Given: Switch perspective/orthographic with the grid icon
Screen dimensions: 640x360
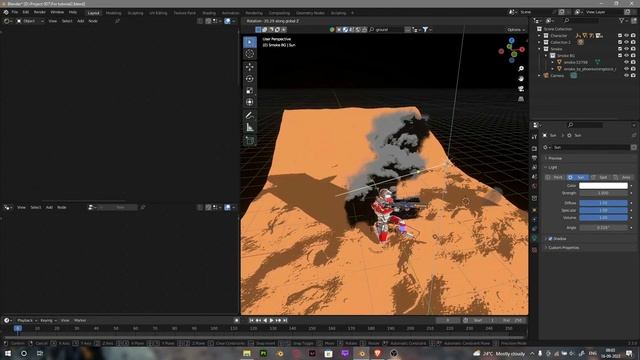Looking at the screenshot, I should tap(521, 99).
